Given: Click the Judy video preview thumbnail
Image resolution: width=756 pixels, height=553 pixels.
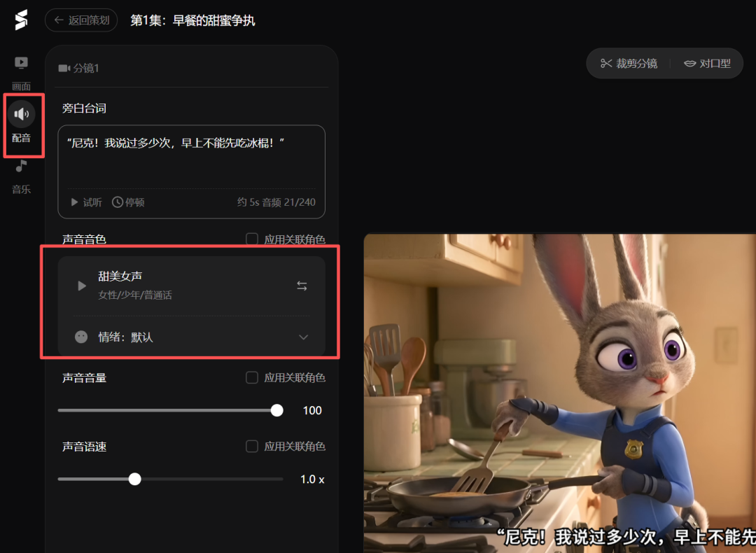Looking at the screenshot, I should (x=560, y=392).
